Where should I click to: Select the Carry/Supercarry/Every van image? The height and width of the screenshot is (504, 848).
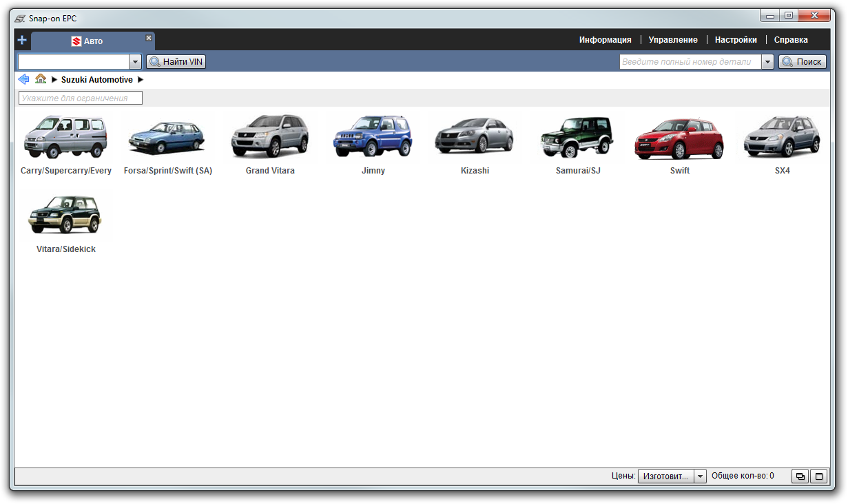[65, 136]
